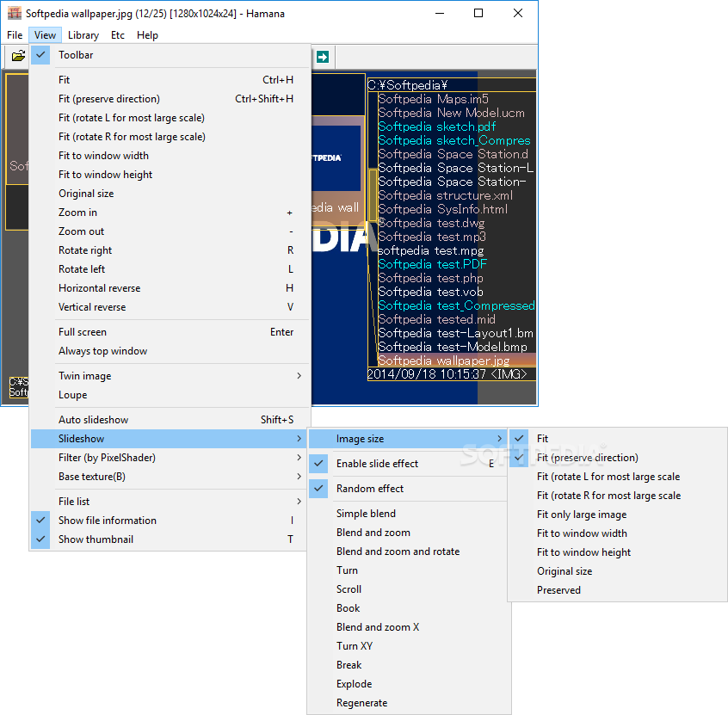
Task: Choose Fit to window width in View menu
Action: click(170, 156)
